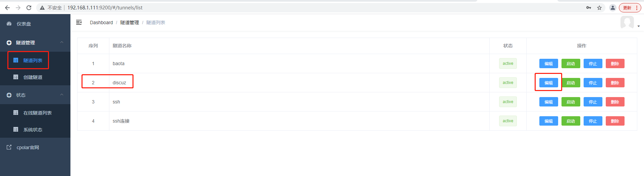Click the Dashboard breadcrumb link

tap(101, 23)
